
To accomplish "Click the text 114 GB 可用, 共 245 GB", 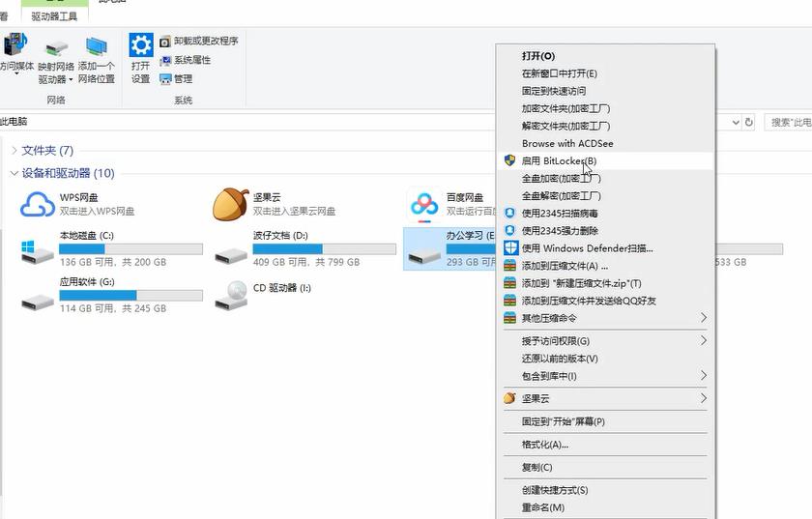I will coord(113,308).
